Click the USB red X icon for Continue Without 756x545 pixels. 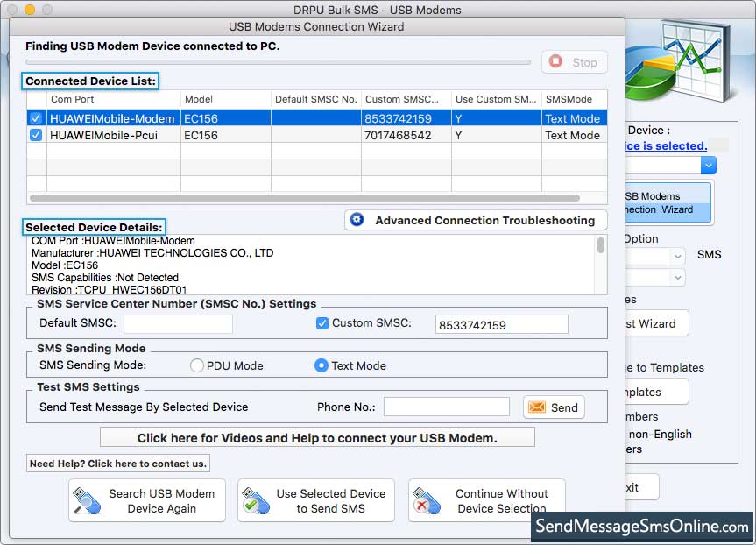427,501
